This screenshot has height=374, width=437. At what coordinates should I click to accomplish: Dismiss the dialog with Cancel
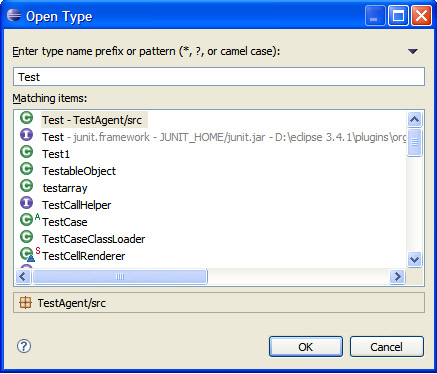387,347
